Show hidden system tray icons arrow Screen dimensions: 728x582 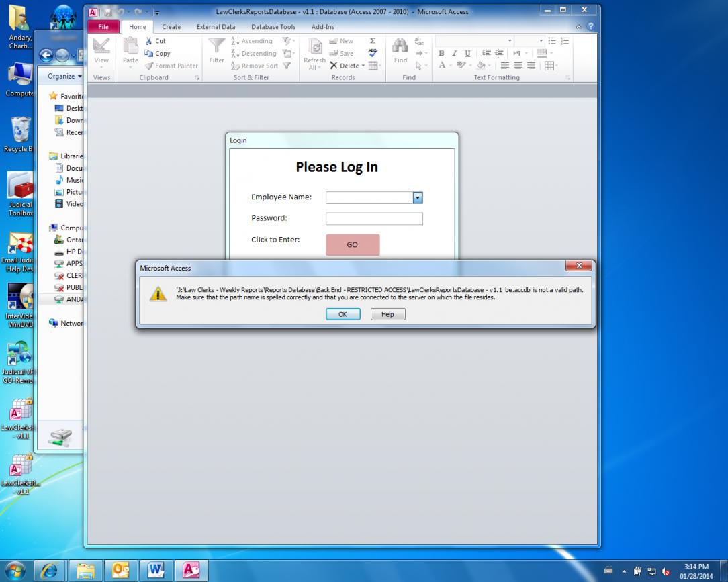pyautogui.click(x=624, y=571)
